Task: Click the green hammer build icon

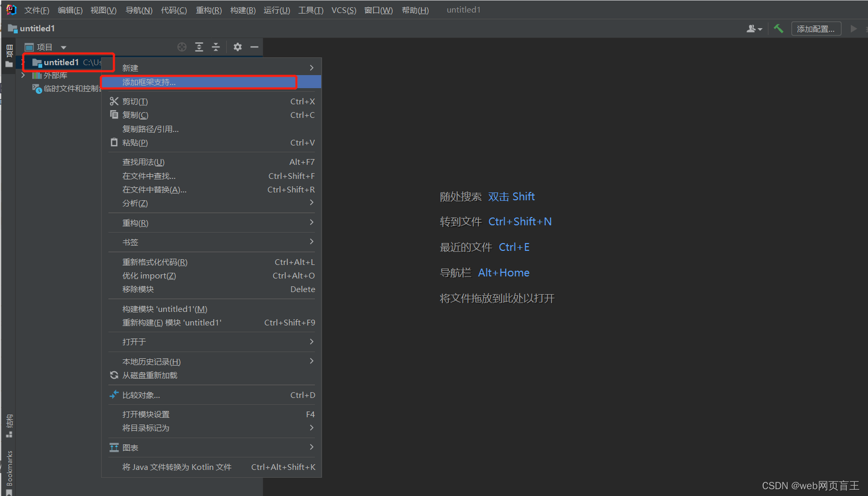Action: [778, 29]
